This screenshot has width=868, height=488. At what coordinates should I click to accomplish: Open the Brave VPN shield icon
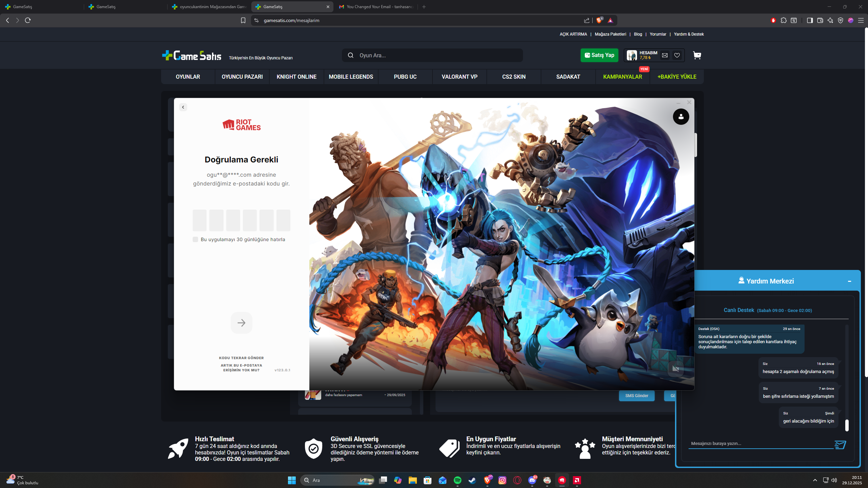[841, 20]
